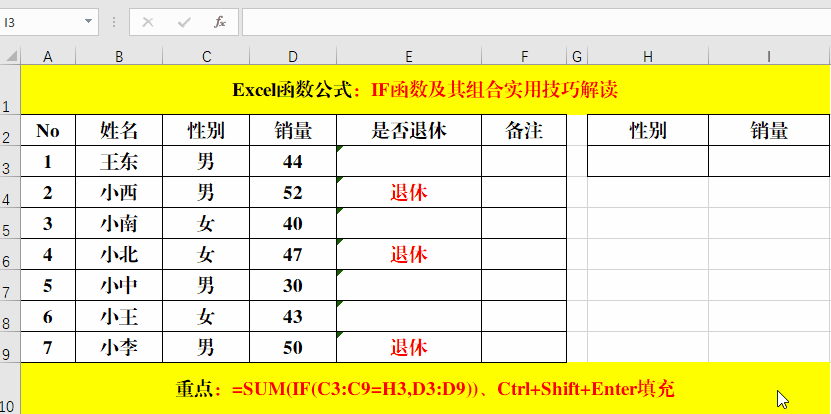
Task: Select column E header
Action: (x=409, y=56)
